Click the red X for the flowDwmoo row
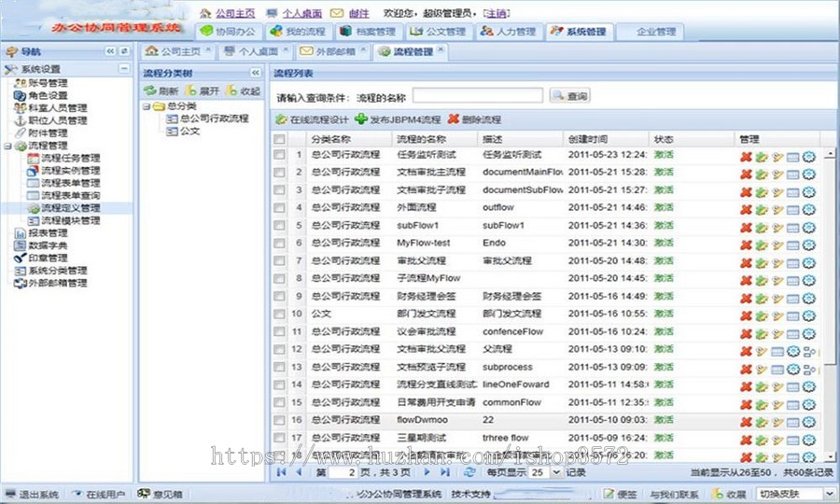This screenshot has width=840, height=504. click(746, 422)
